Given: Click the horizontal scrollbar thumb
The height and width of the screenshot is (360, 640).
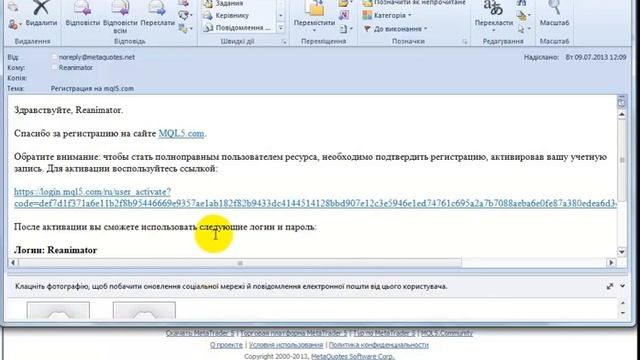Looking at the screenshot, I should [240, 263].
